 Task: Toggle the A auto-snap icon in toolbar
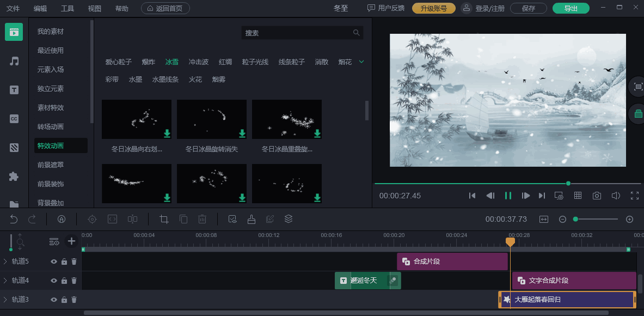tap(62, 220)
